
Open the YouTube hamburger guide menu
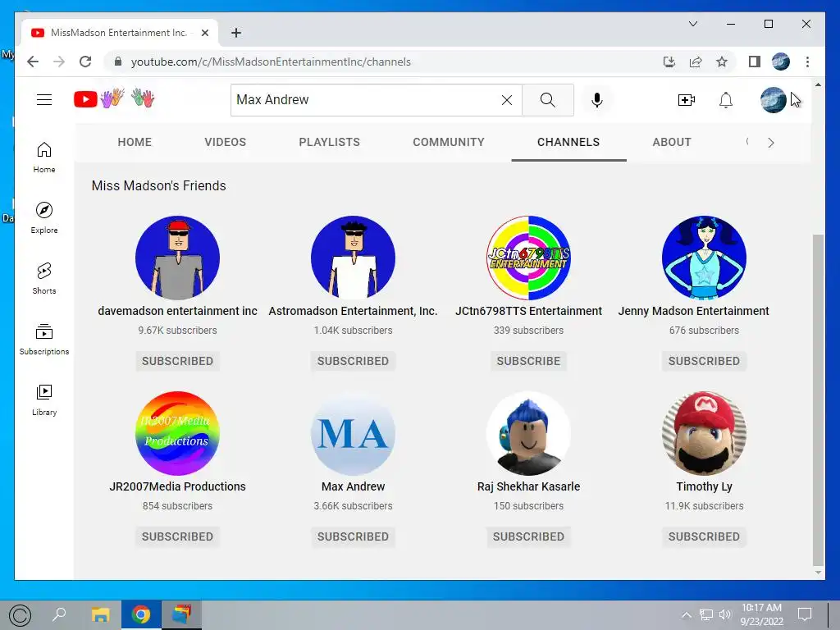coord(44,99)
